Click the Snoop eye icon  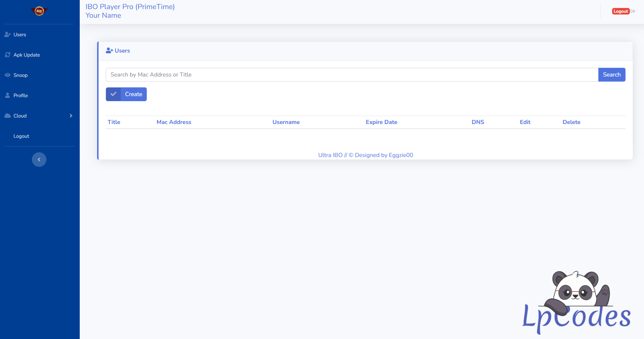point(8,75)
